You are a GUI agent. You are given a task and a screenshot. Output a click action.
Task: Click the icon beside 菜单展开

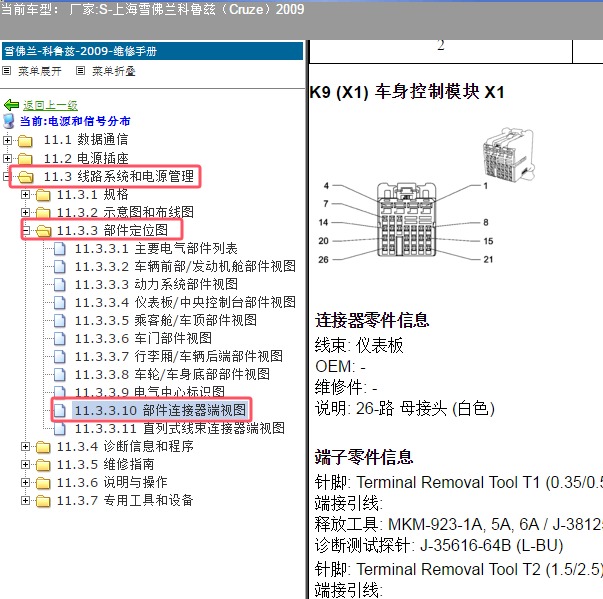pyautogui.click(x=7, y=71)
